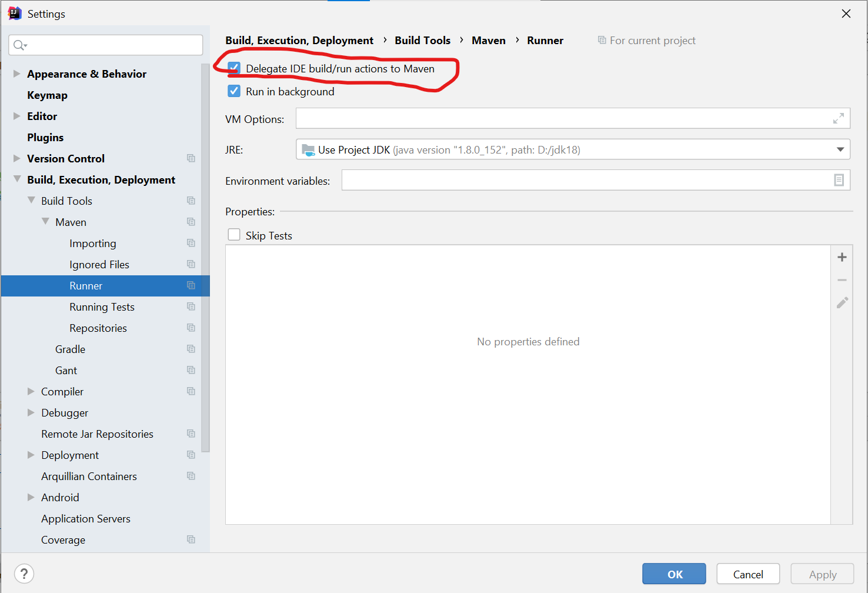Click the settings tree vertical scrollbar
Image resolution: width=868 pixels, height=593 pixels.
click(205, 258)
